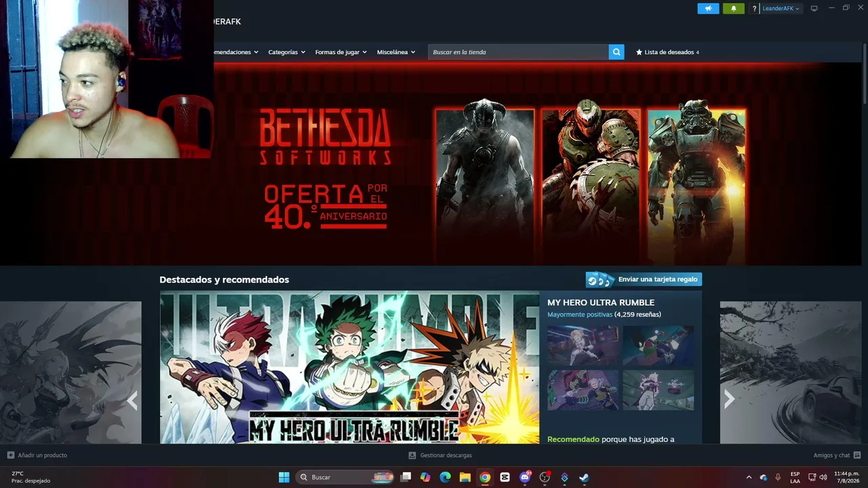Click the blue magnifier search button

click(x=616, y=52)
